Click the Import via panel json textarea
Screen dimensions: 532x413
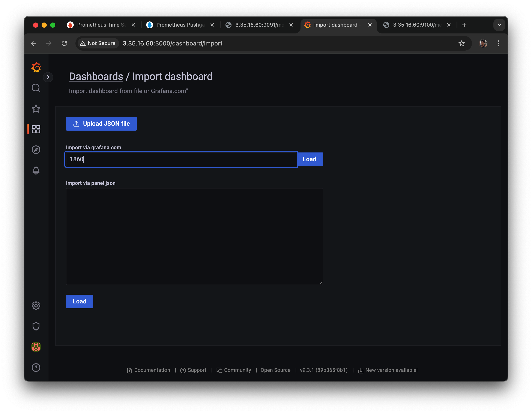click(194, 236)
